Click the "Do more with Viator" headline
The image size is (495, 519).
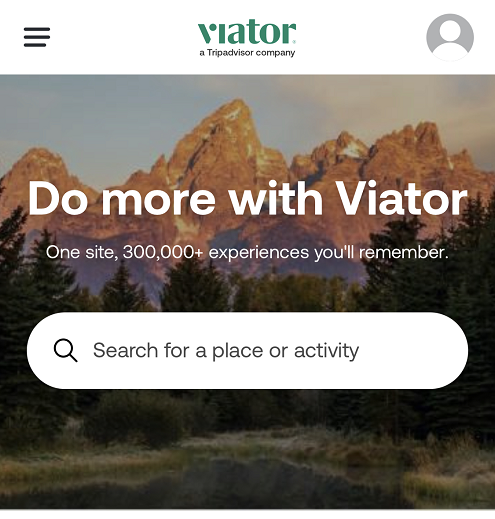pos(247,199)
